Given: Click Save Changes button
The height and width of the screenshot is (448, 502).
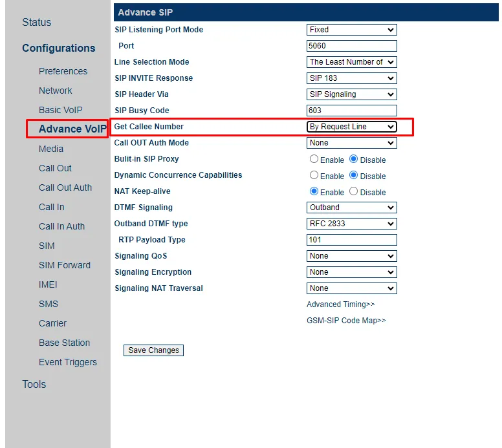Looking at the screenshot, I should (153, 350).
